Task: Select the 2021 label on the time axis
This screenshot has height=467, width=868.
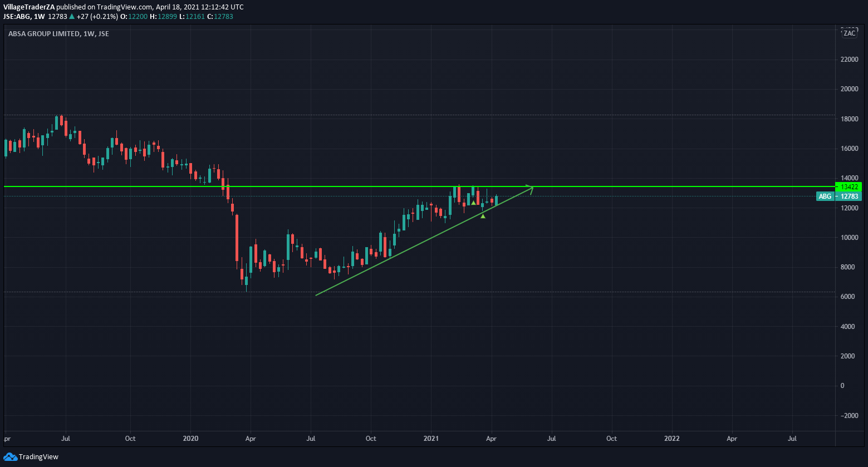Action: pos(431,439)
